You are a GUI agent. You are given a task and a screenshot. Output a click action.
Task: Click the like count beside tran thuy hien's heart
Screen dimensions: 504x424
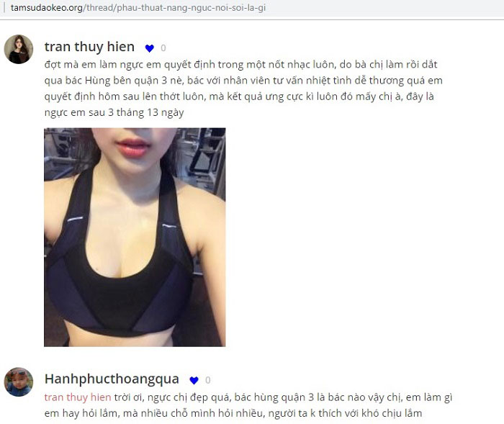pos(163,48)
